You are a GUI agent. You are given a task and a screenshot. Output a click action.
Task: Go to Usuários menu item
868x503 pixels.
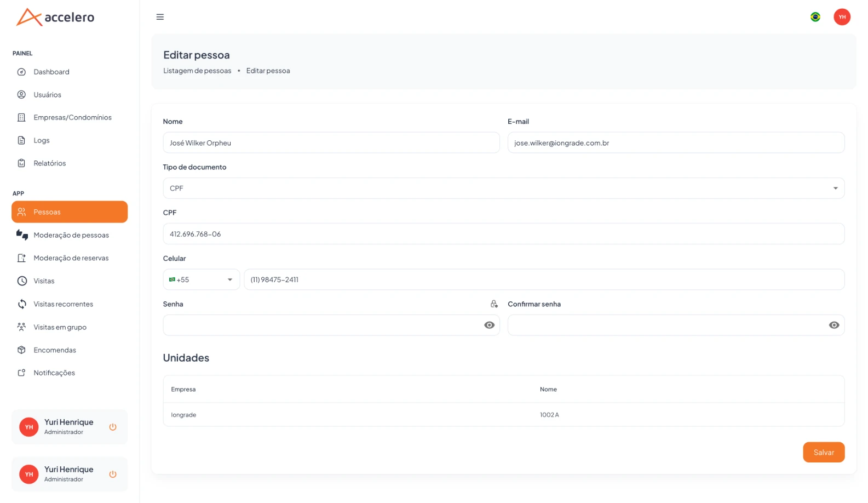pyautogui.click(x=70, y=95)
